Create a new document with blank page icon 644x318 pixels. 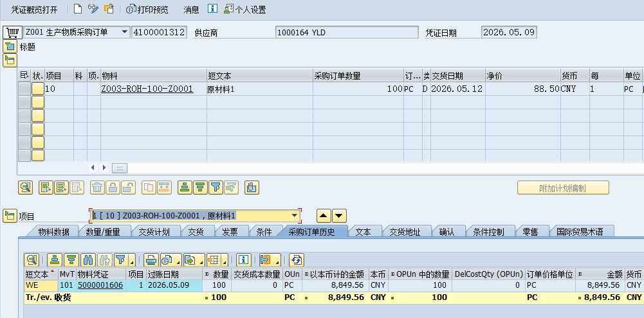(78, 9)
